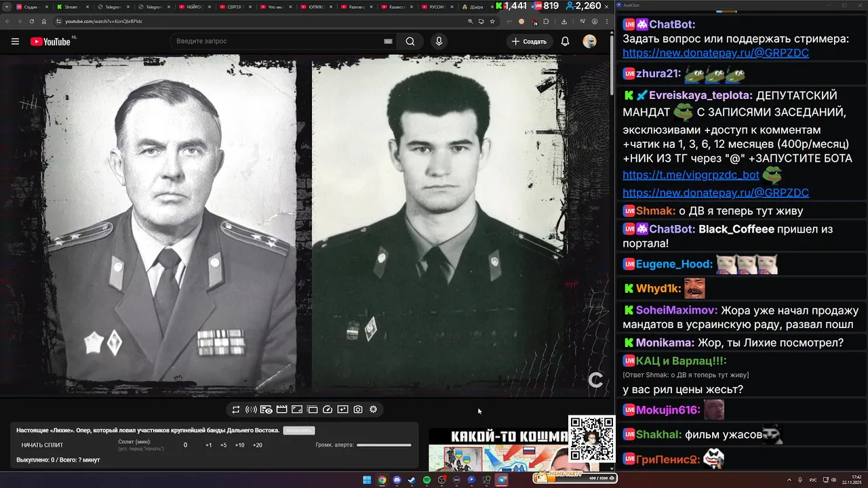Open the on-screen keyboard icon in search box
This screenshot has width=868, height=488.
pyautogui.click(x=388, y=41)
